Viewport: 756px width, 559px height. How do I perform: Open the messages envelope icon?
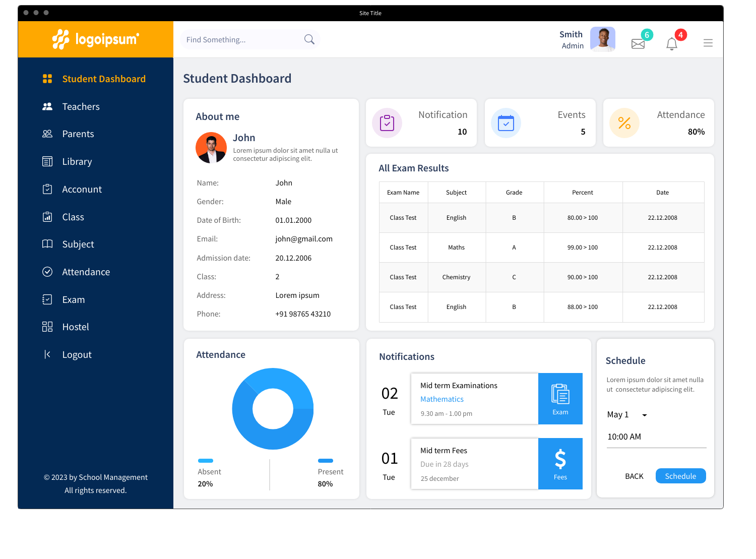pos(638,44)
